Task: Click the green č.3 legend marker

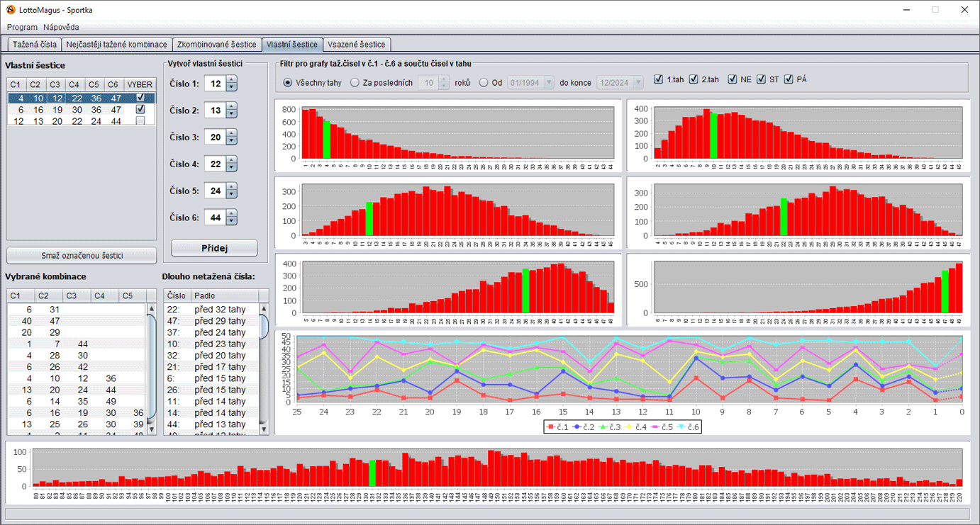Action: tap(604, 427)
